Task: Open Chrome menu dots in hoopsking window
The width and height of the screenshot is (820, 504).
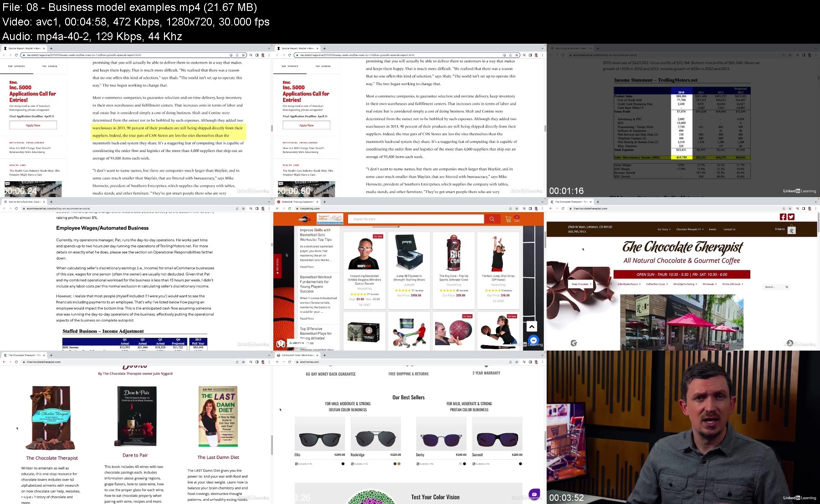Action: [x=542, y=209]
